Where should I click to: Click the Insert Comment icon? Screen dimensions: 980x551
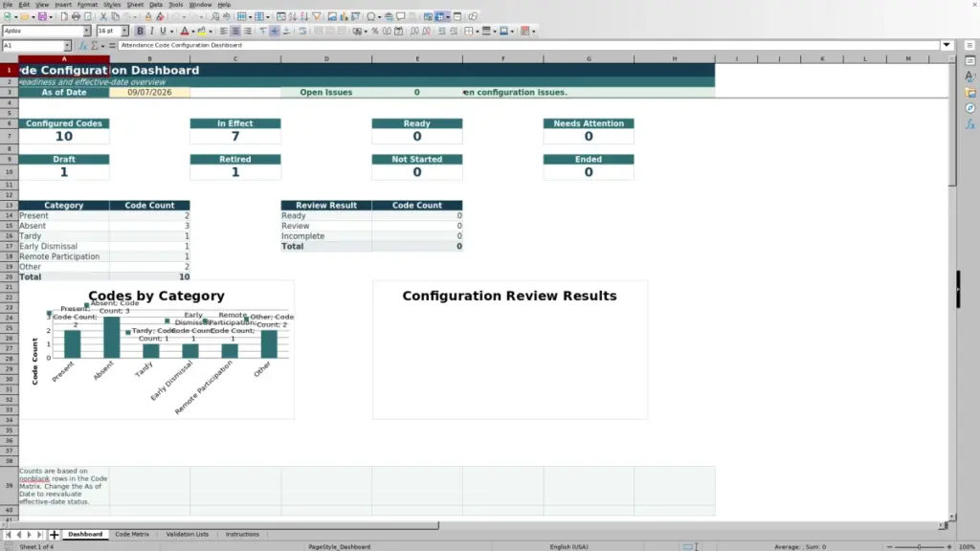pos(401,16)
